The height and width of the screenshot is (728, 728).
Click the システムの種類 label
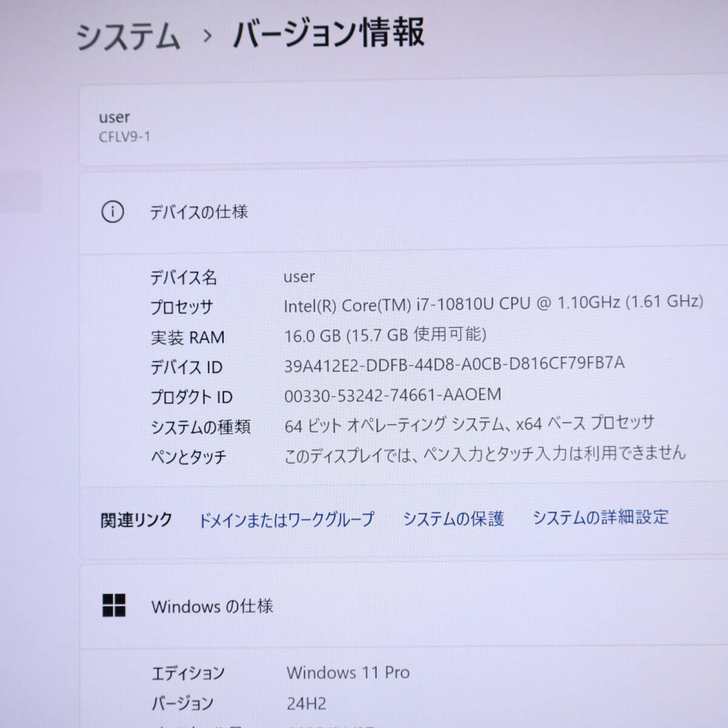click(x=201, y=427)
